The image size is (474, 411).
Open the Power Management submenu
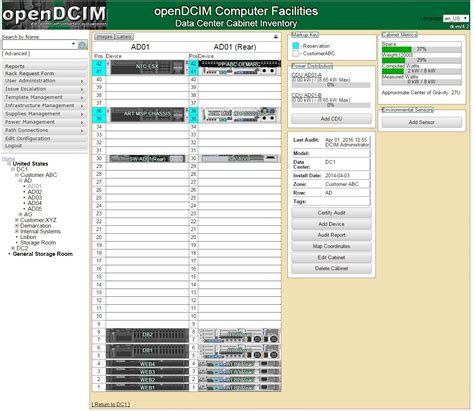click(44, 122)
